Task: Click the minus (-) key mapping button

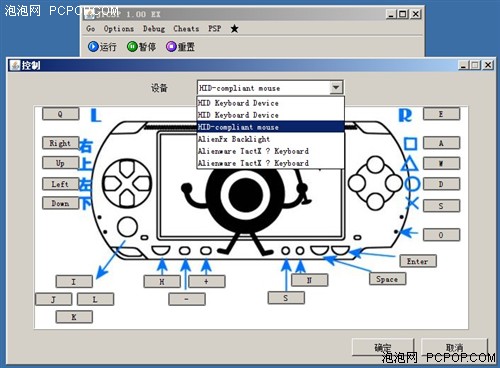Action: click(187, 299)
